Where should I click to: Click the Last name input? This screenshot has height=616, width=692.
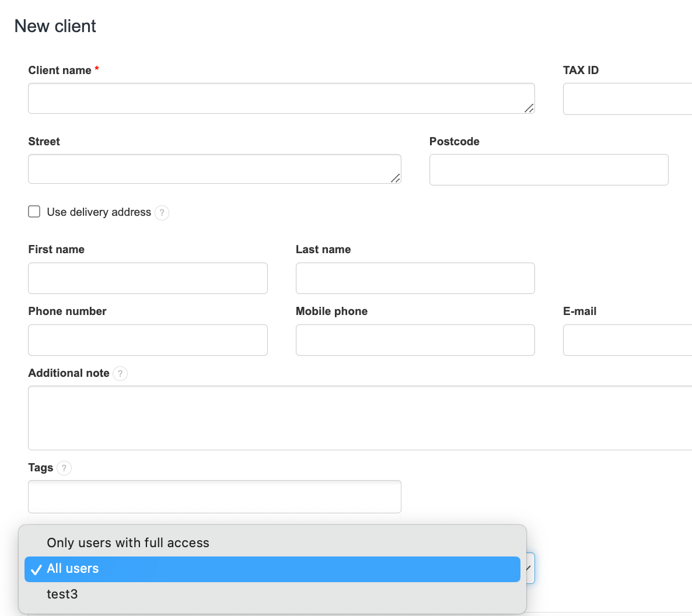415,278
